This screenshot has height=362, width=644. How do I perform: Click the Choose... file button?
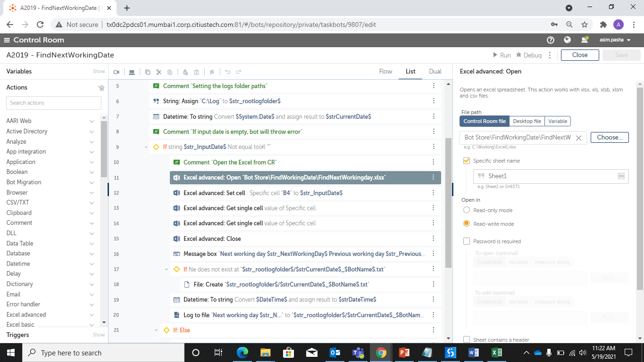(x=610, y=137)
